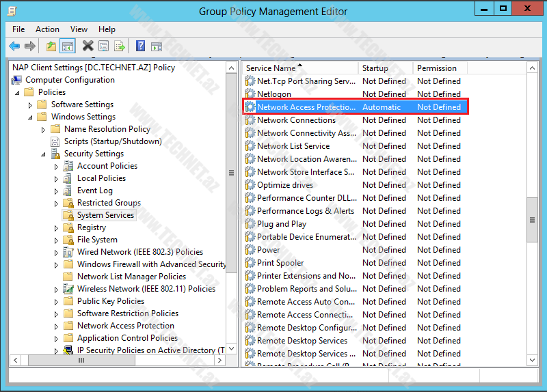Viewport: 547px width, 392px height.
Task: Open Properties via the toolbar icon
Action: pyautogui.click(x=104, y=46)
